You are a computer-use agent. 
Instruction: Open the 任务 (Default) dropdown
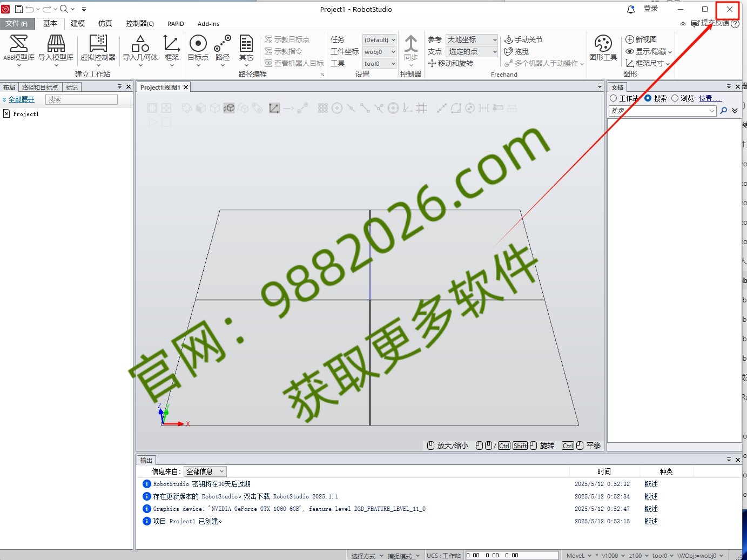click(x=379, y=40)
